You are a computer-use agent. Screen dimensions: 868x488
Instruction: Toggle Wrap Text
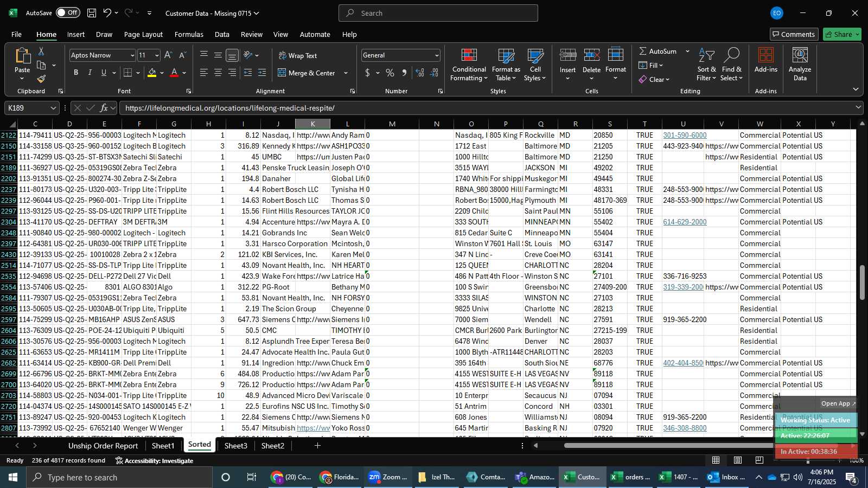pyautogui.click(x=298, y=55)
